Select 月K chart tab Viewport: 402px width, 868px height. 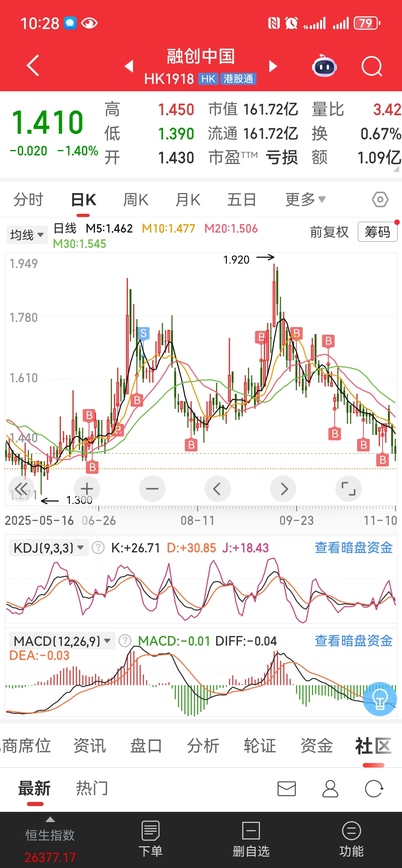pos(188,200)
